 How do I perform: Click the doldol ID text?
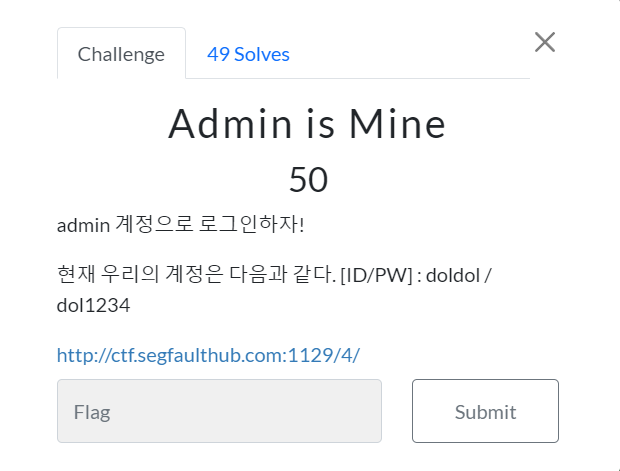click(453, 275)
